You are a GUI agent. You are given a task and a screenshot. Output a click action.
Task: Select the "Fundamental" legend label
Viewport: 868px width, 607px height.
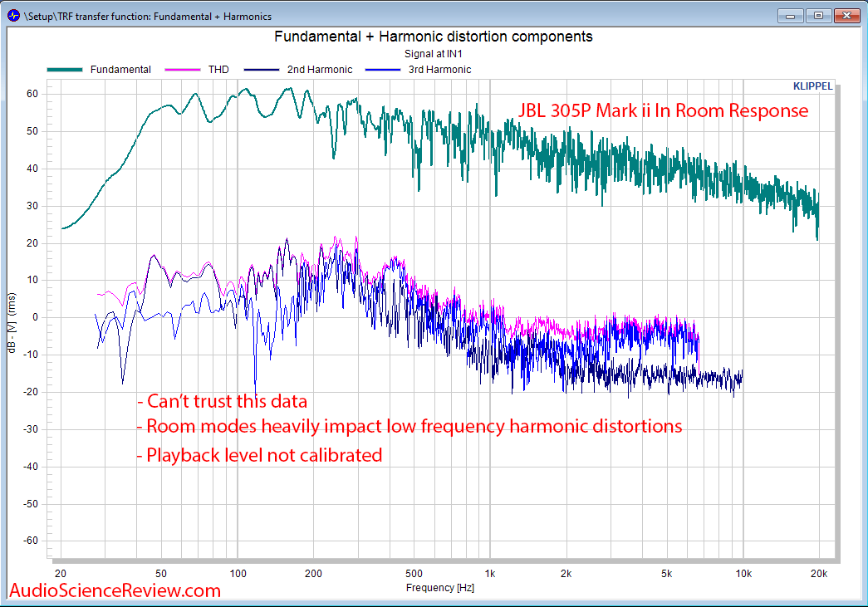pyautogui.click(x=120, y=70)
